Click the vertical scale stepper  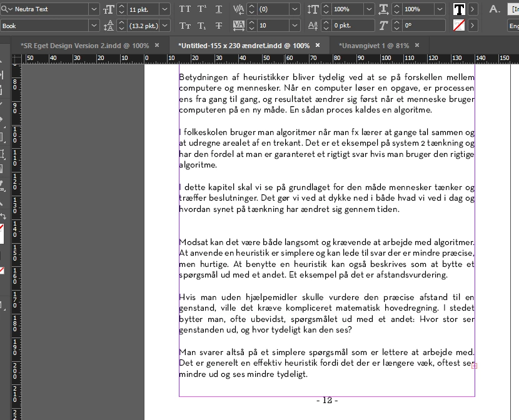pyautogui.click(x=326, y=9)
